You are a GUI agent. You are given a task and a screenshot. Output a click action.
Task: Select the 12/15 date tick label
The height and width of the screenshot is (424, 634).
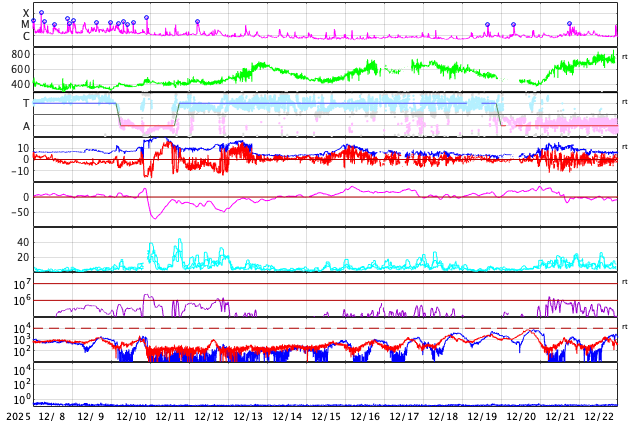tap(327, 416)
